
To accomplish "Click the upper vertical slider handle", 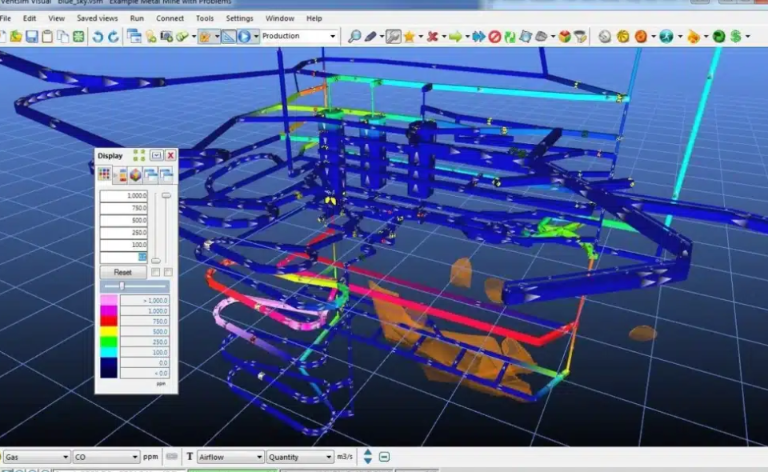I will 167,195.
